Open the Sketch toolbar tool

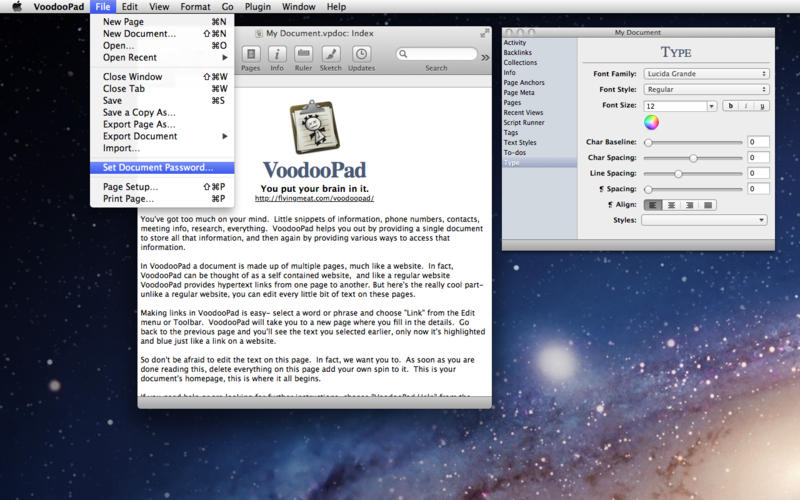[x=331, y=54]
